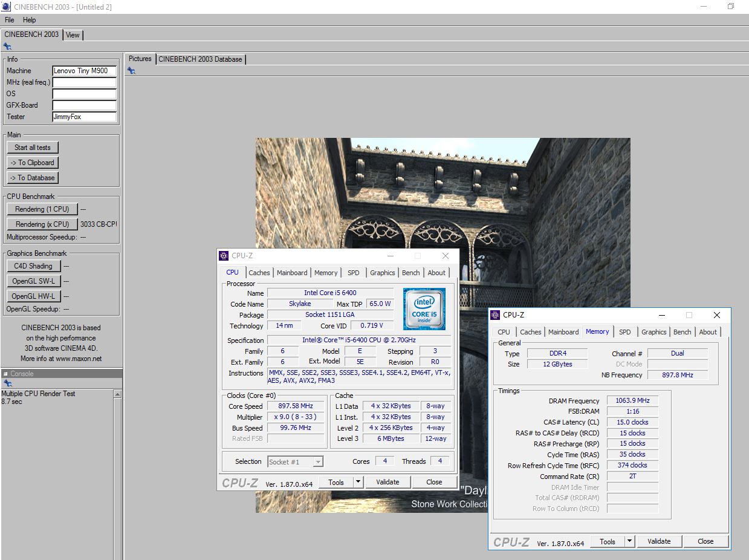This screenshot has height=560, width=749.
Task: Restore down the Cinebench main window
Action: pos(730,7)
